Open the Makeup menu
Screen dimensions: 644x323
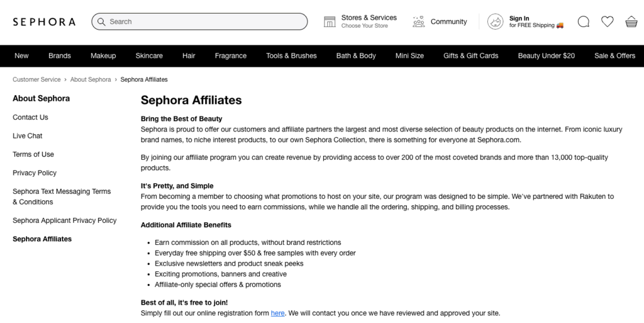coord(103,56)
